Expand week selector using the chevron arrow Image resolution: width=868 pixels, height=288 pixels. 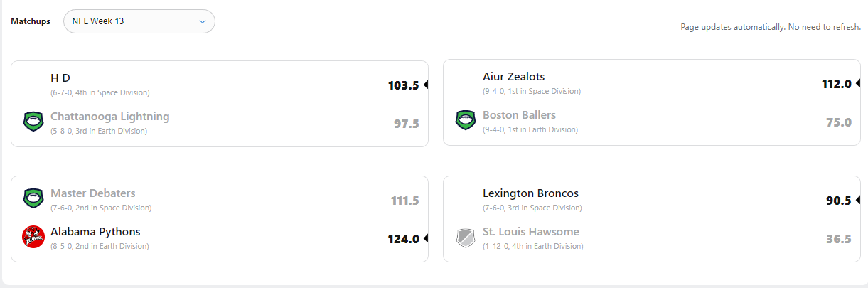pos(203,21)
